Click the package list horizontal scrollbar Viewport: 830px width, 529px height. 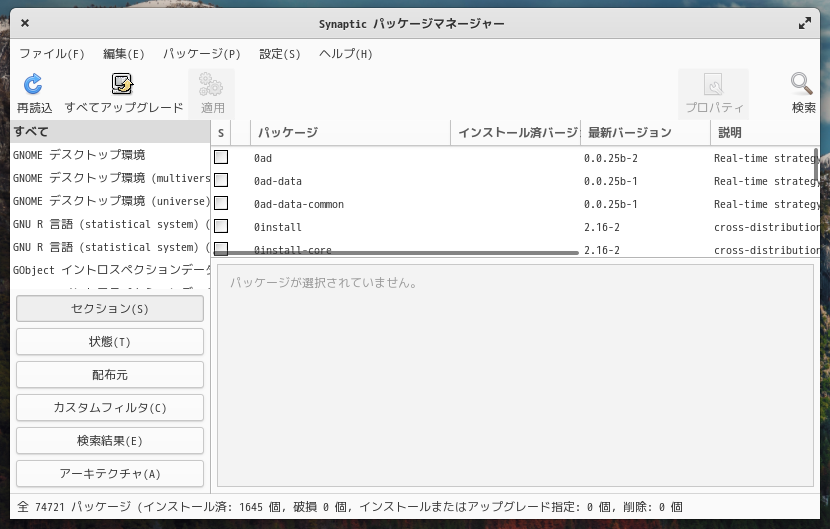(396, 253)
